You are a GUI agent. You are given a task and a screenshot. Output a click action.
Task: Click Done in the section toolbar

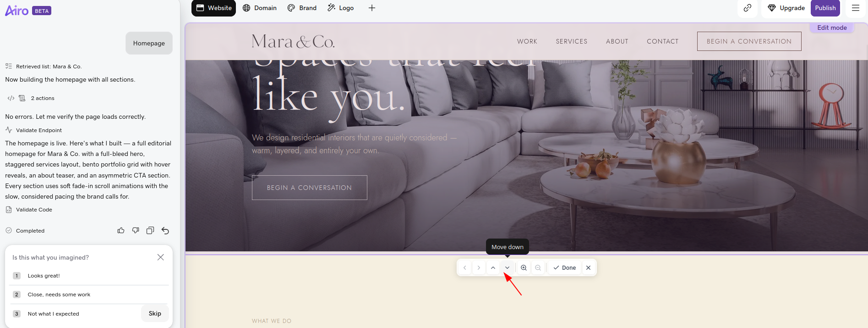click(564, 268)
